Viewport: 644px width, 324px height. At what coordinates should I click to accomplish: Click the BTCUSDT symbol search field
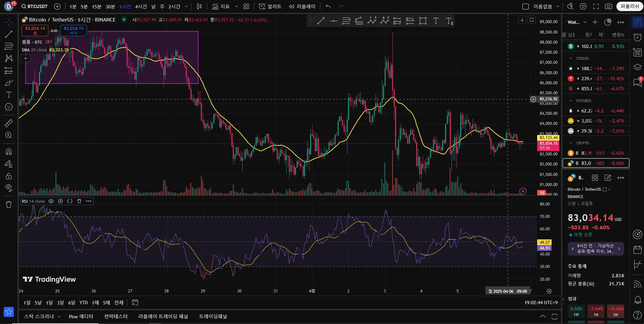point(34,6)
